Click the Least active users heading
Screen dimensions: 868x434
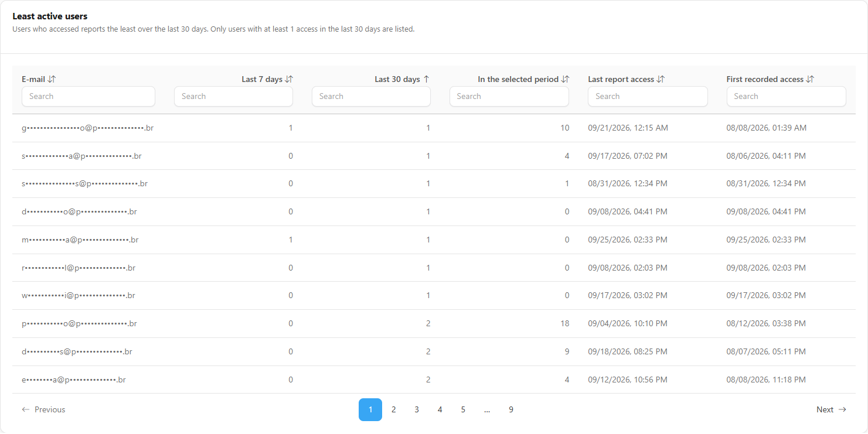click(x=50, y=16)
